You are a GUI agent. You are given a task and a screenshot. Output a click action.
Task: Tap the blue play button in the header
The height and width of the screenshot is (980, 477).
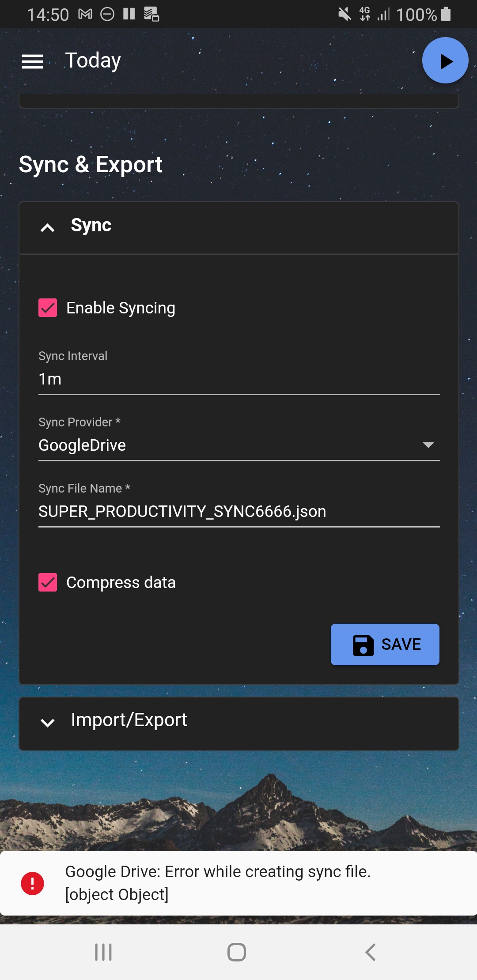click(445, 60)
